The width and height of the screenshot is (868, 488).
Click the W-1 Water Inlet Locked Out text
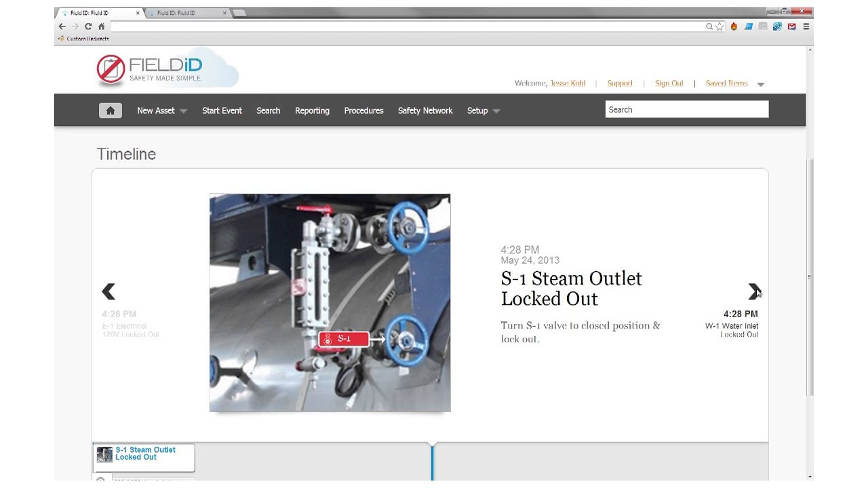coord(732,330)
